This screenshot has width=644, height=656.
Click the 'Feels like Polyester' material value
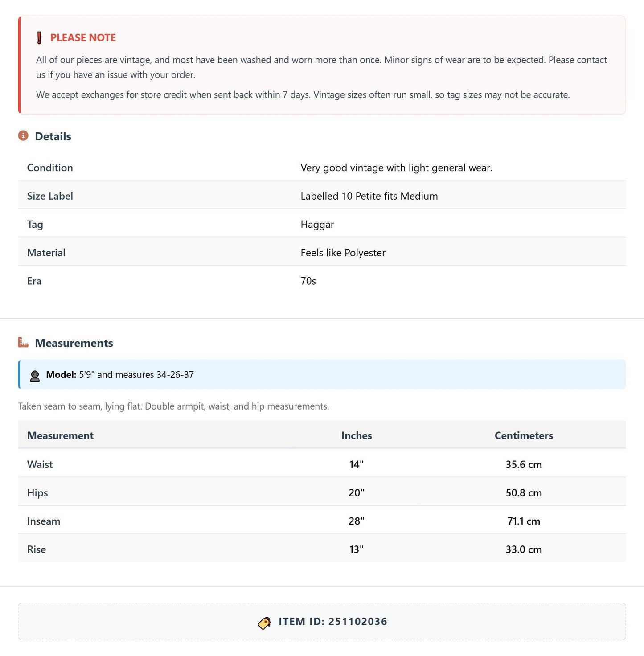click(343, 253)
